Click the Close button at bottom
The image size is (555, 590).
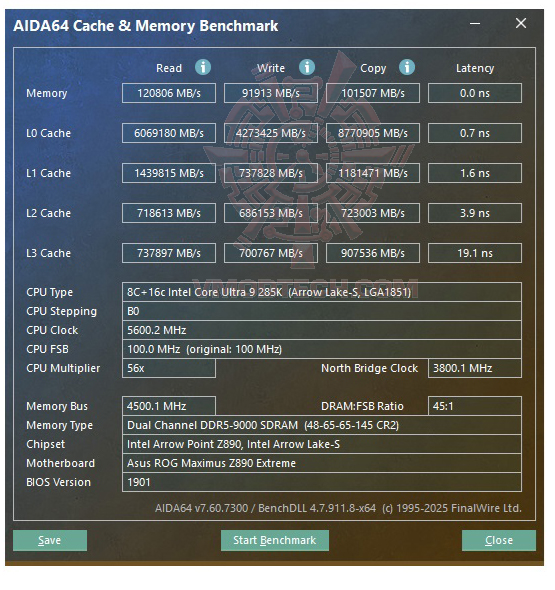tap(499, 540)
